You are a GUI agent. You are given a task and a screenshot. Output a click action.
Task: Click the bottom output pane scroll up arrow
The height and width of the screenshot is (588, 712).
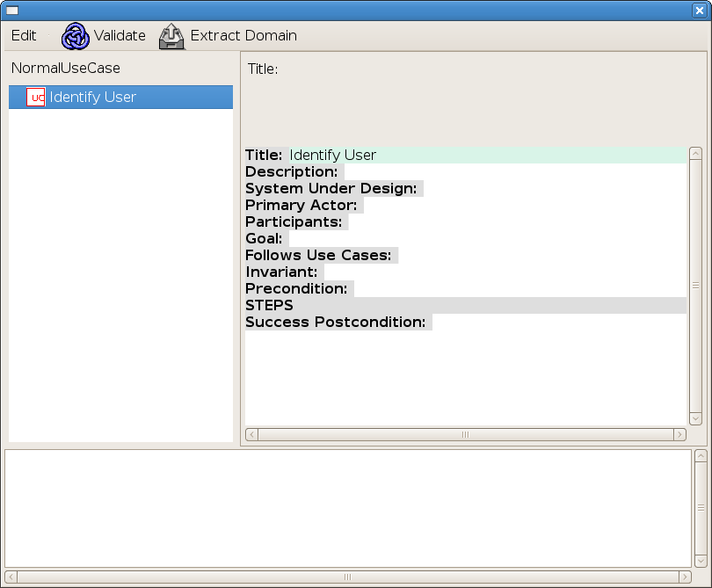[x=701, y=456]
